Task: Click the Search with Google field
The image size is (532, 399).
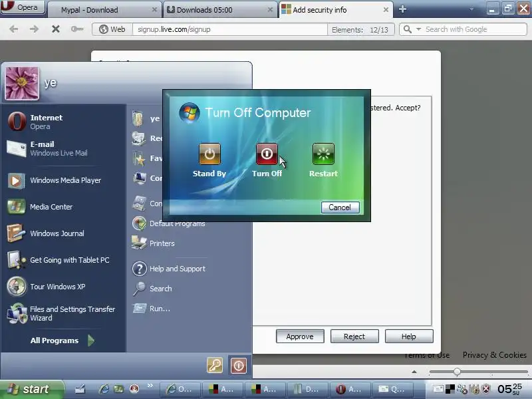Action: click(x=474, y=29)
